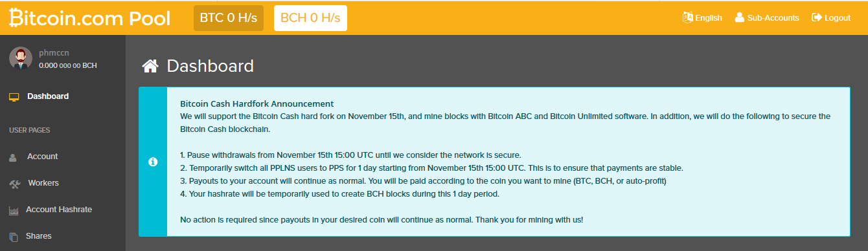
Task: Open the English language dropdown
Action: (702, 17)
